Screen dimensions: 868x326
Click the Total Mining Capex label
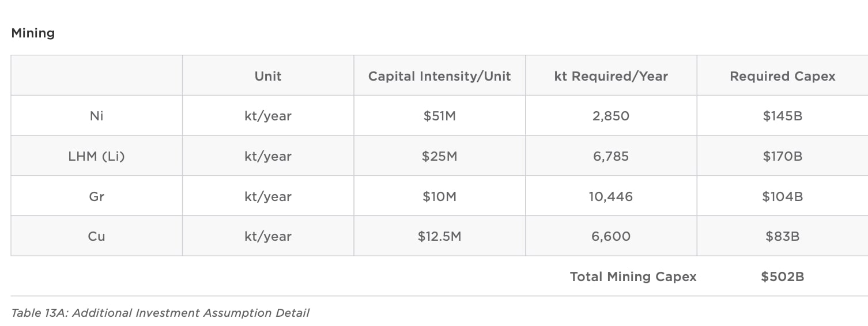(633, 276)
